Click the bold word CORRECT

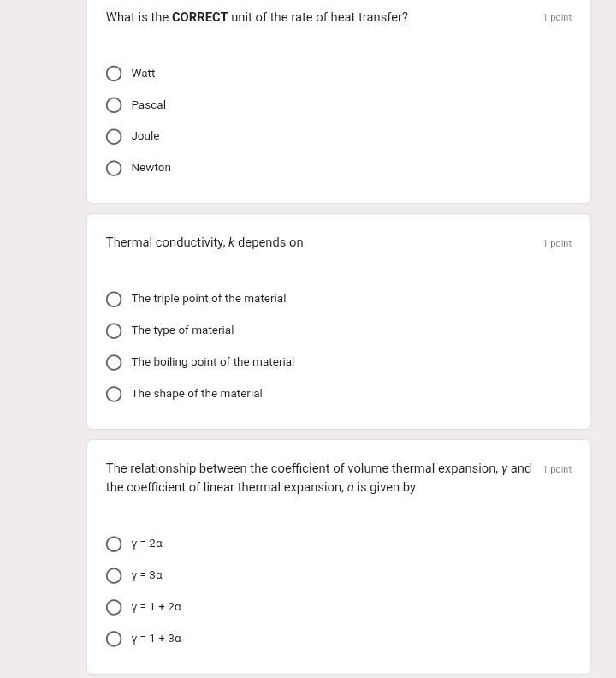(199, 18)
